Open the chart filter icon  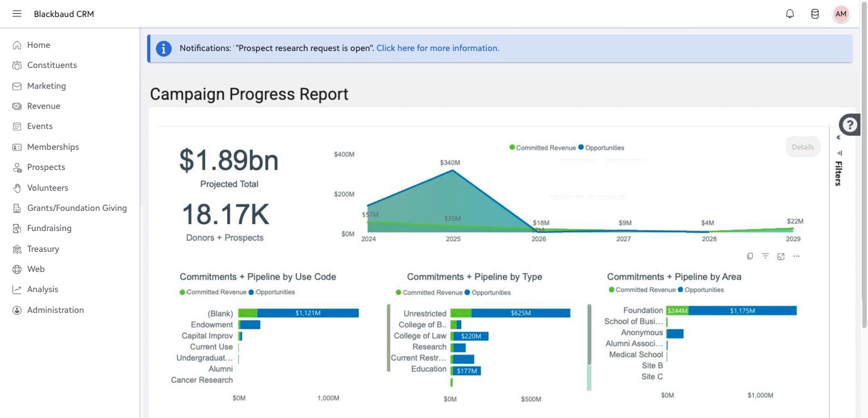765,256
